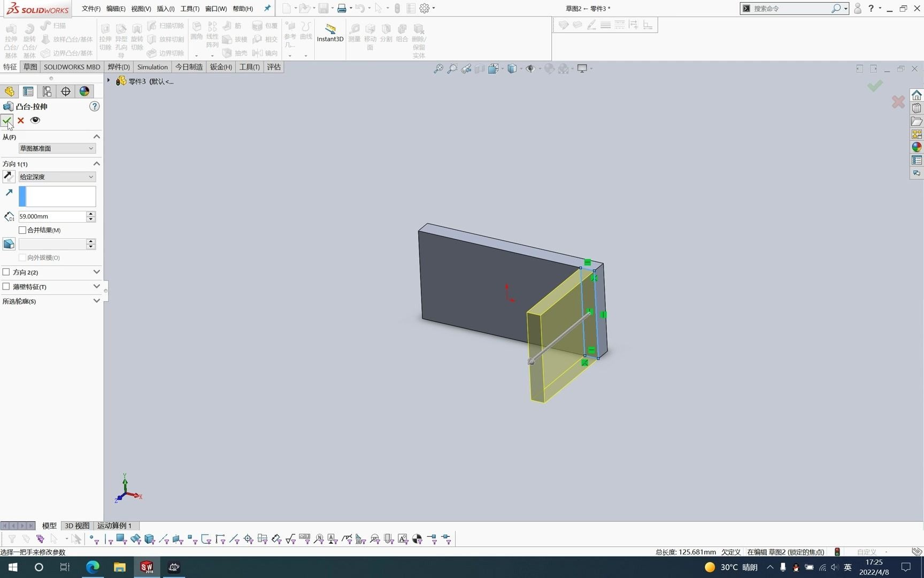Open the 文件 menu
Viewport: 924px width, 578px height.
91,9
